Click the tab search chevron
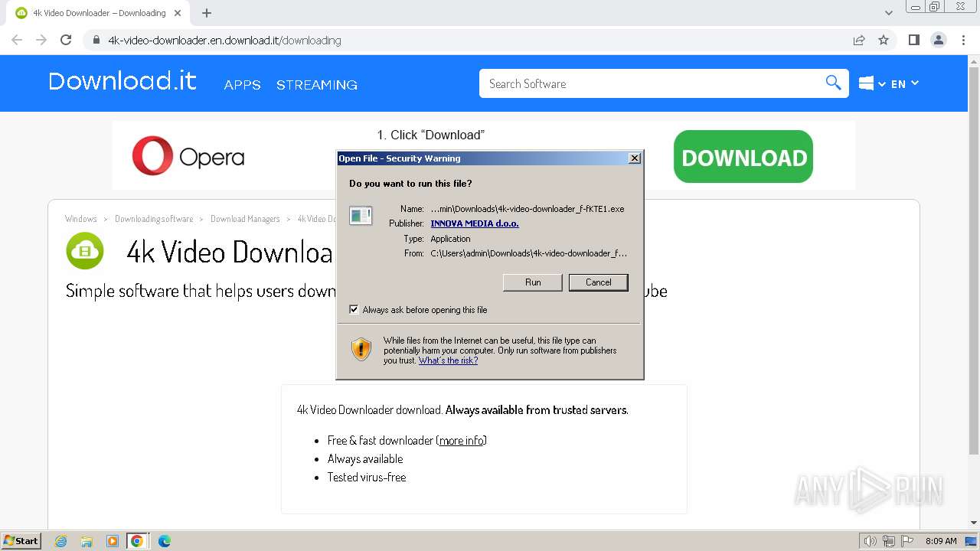 889,13
